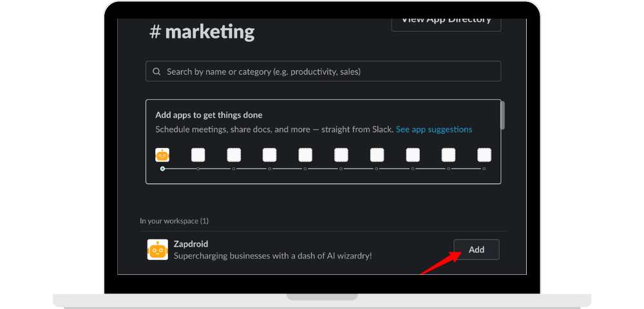Open View App Directory
Screen dimensions: 644x309
pos(446,24)
